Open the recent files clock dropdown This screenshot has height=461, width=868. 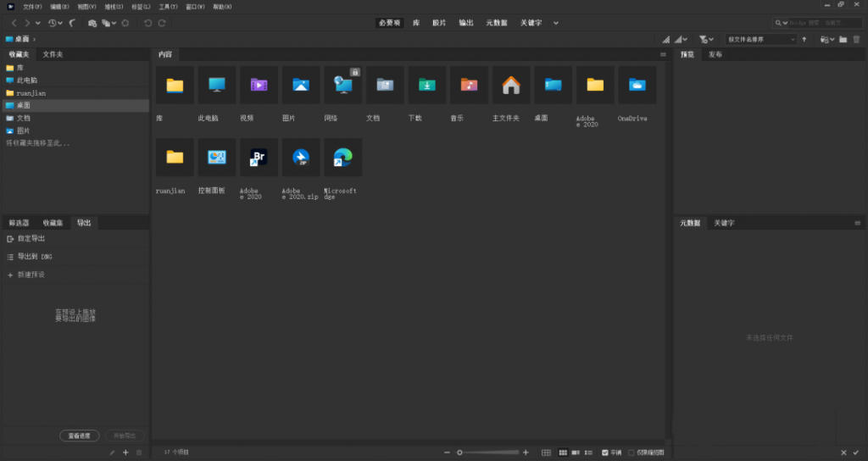click(x=55, y=23)
